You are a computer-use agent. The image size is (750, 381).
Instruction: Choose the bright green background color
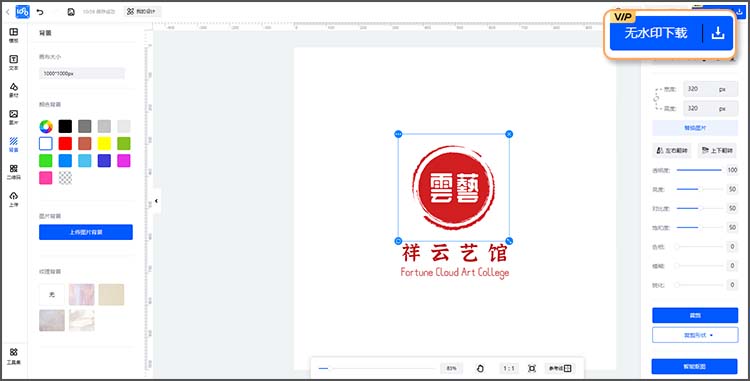[x=46, y=161]
